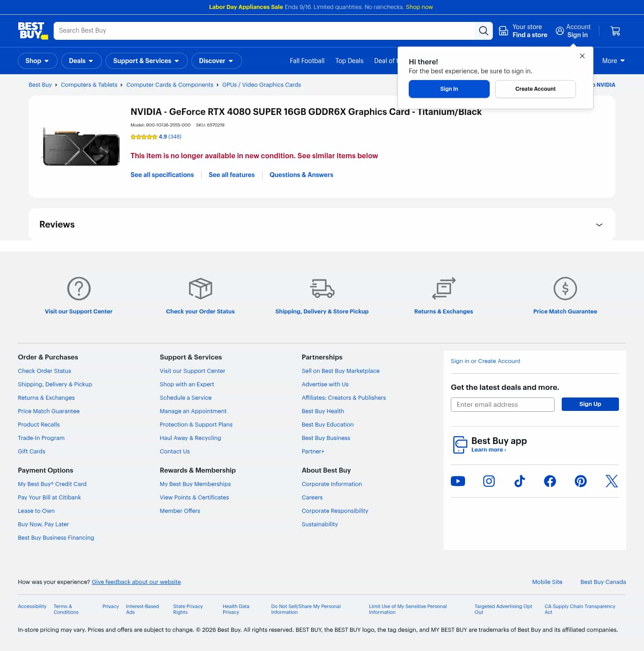Click the Best Buy app phone icon
Screen dimensions: 644x651
(460, 445)
